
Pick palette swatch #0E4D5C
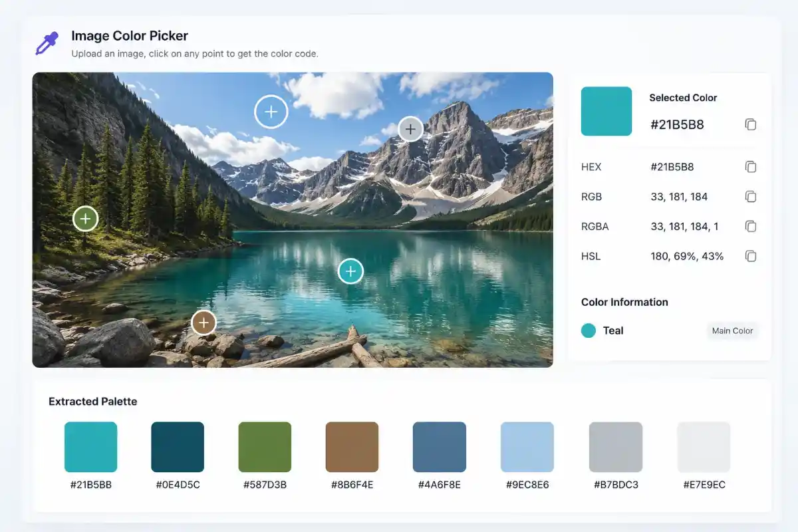pos(178,447)
